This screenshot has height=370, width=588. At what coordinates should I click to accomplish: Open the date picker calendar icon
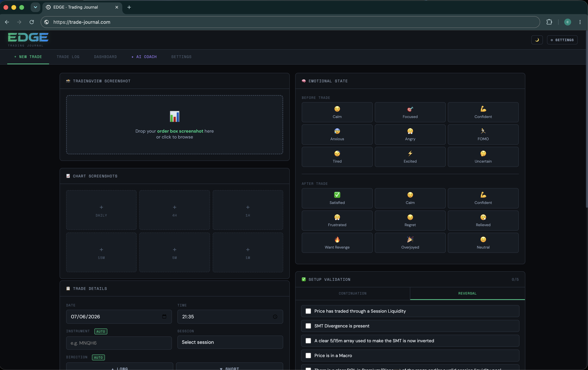click(164, 316)
